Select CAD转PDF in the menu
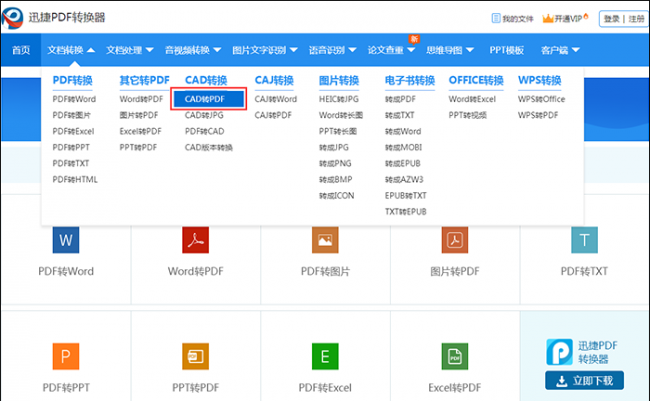The image size is (650, 401). click(209, 99)
